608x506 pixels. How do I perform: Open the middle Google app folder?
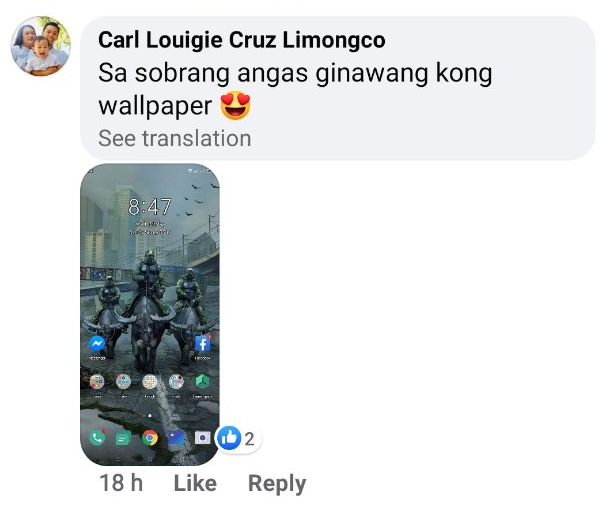point(150,382)
